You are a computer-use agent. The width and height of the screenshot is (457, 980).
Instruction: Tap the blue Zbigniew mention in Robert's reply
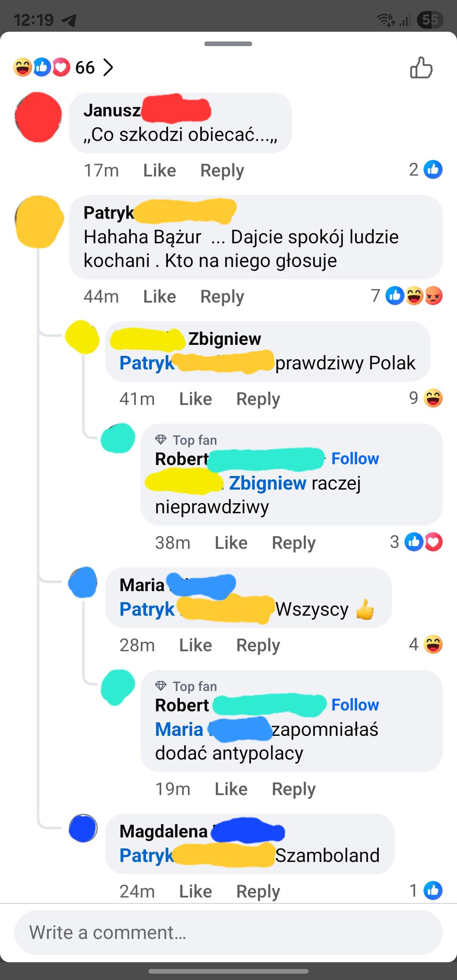point(267,483)
